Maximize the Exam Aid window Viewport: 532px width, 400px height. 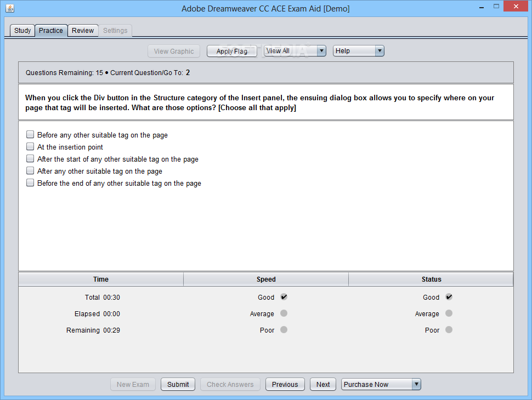(x=496, y=6)
